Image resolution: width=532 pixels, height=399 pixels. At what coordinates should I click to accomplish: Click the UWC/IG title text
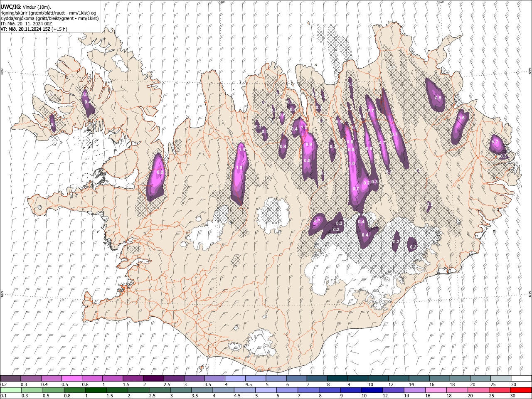(x=10, y=7)
